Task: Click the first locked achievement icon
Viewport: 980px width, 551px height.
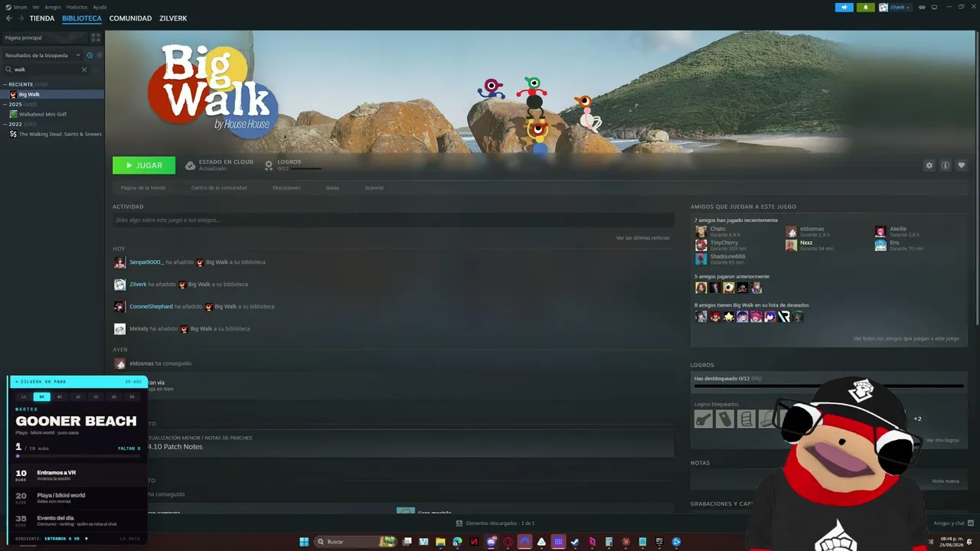Action: click(704, 419)
